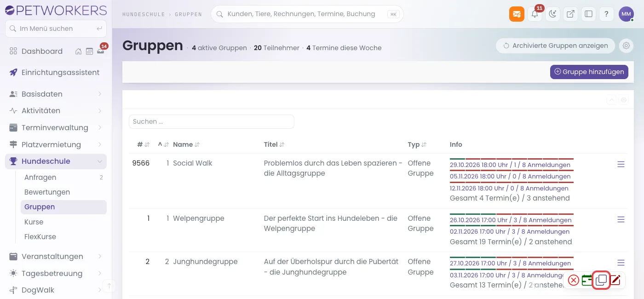
Task: Open hamburger menu for Junghundegruppe row
Action: [x=621, y=263]
